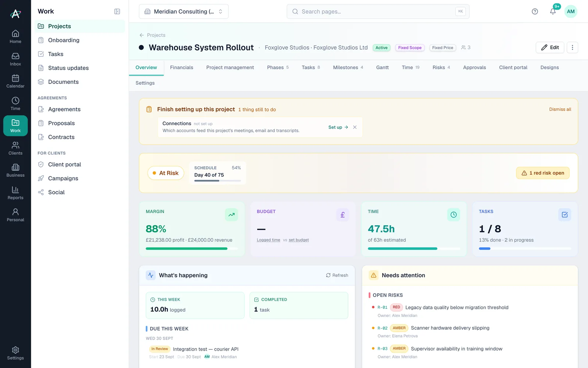The height and width of the screenshot is (368, 588).
Task: Open Clients from the left rail
Action: (15, 148)
